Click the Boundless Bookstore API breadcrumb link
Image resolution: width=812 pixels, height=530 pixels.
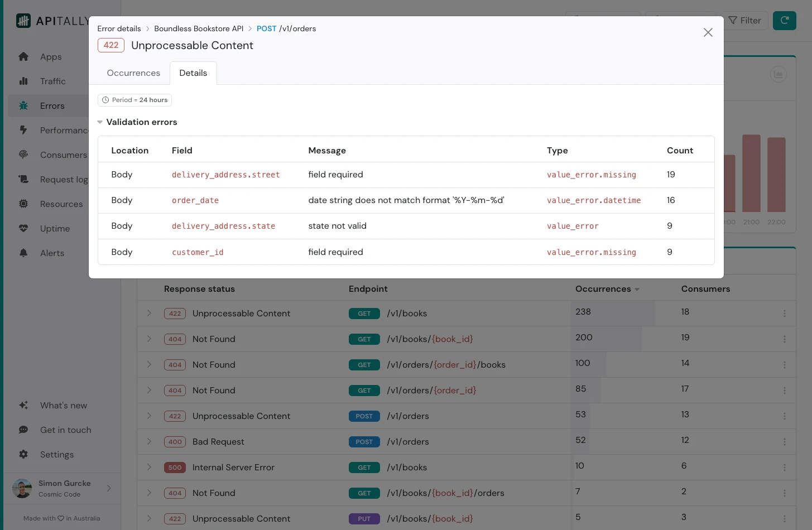pos(199,28)
